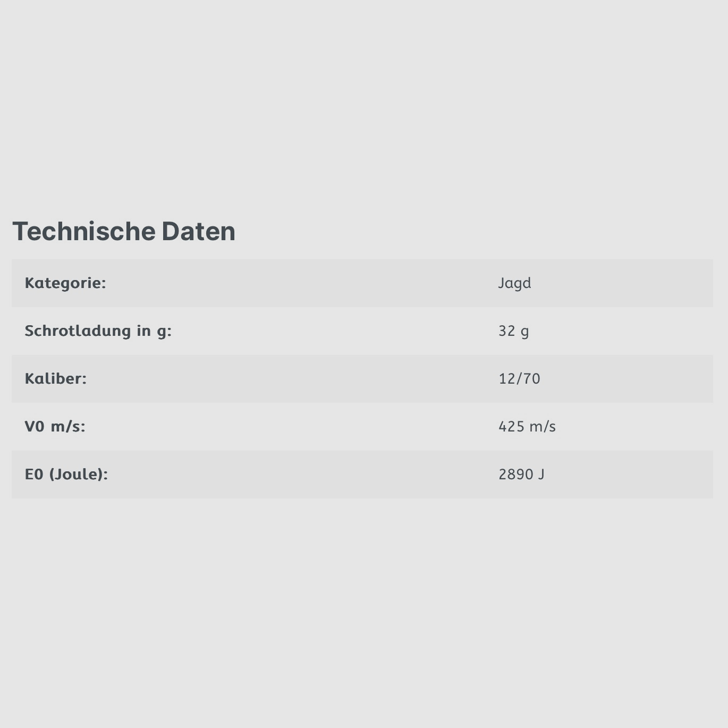Click the word 'Technische' in the heading
The height and width of the screenshot is (728, 728).
[83, 231]
